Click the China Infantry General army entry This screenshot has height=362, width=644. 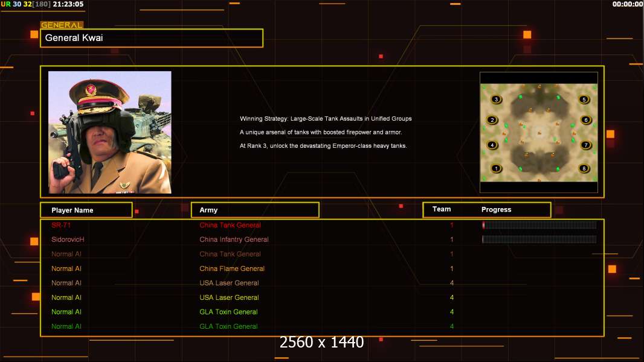pos(234,240)
